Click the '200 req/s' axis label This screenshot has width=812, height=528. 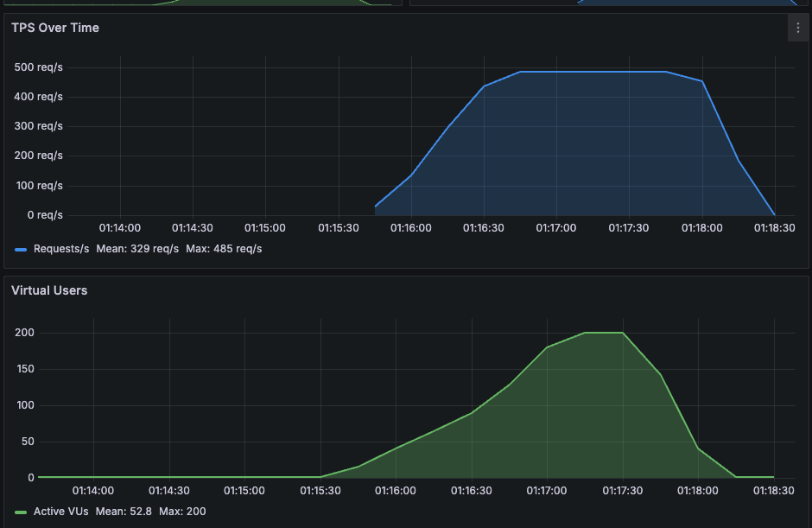tap(38, 156)
